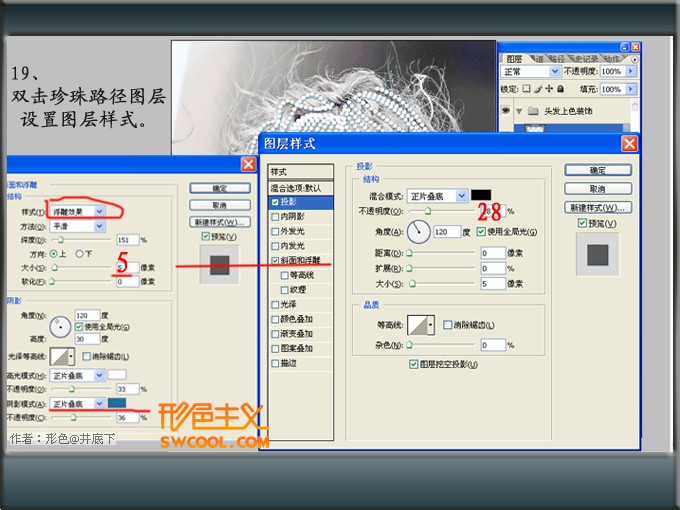This screenshot has height=510, width=680.
Task: Click the drop shadow angle dial
Action: pos(418,231)
